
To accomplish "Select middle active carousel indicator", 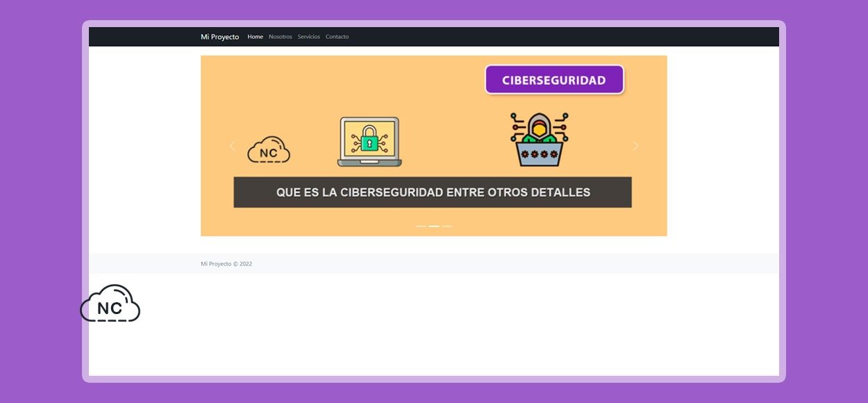I will [434, 226].
